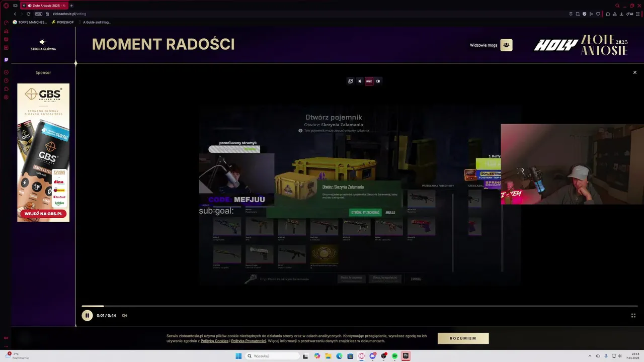Click the gold viewers group icon button
Image resolution: width=644 pixels, height=362 pixels.
coord(506,45)
